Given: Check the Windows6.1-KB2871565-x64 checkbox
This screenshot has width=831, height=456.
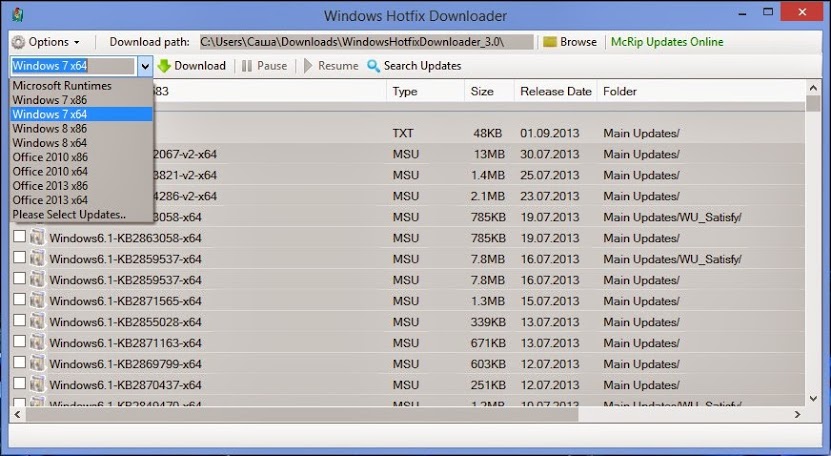Looking at the screenshot, I should point(20,299).
